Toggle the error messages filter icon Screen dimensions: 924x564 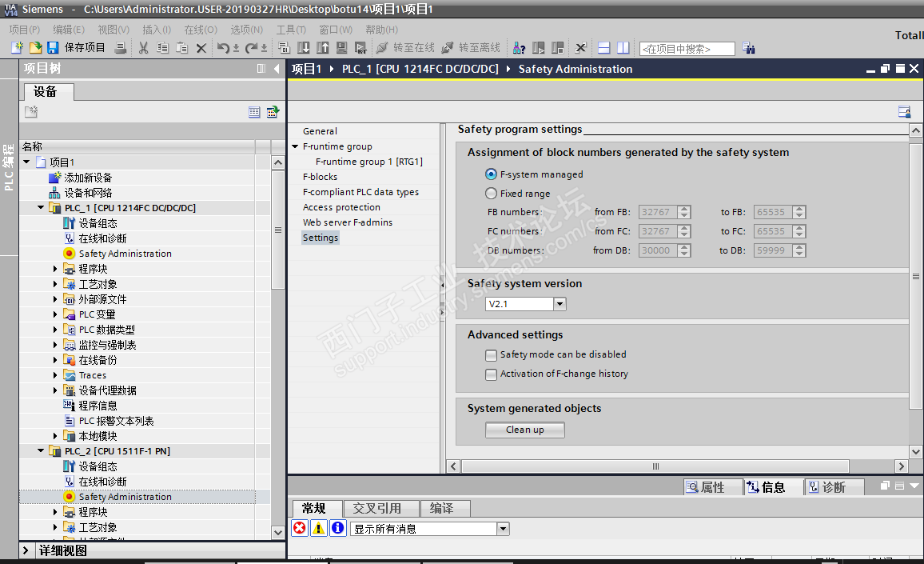[x=300, y=528]
